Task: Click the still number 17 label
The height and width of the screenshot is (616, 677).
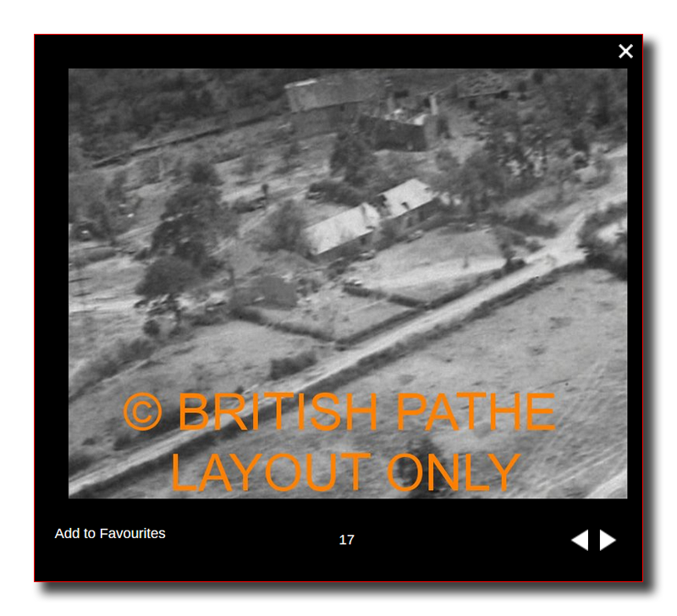Action: [347, 540]
